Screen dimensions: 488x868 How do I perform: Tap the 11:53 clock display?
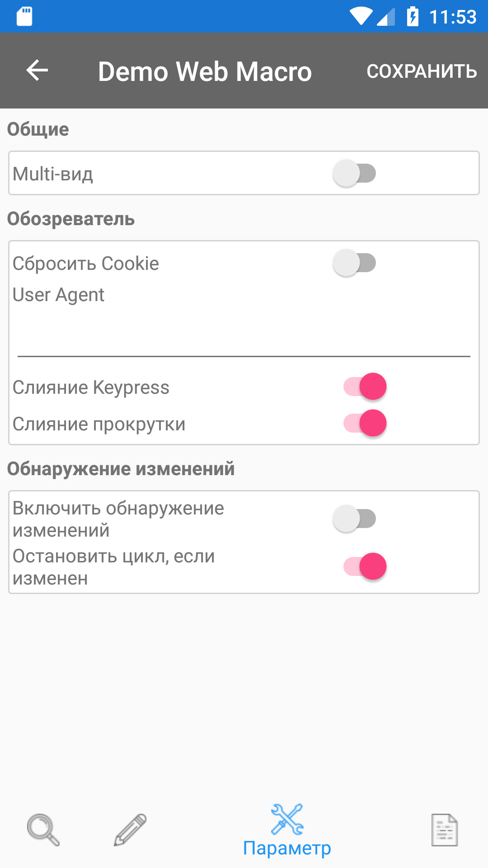click(453, 17)
